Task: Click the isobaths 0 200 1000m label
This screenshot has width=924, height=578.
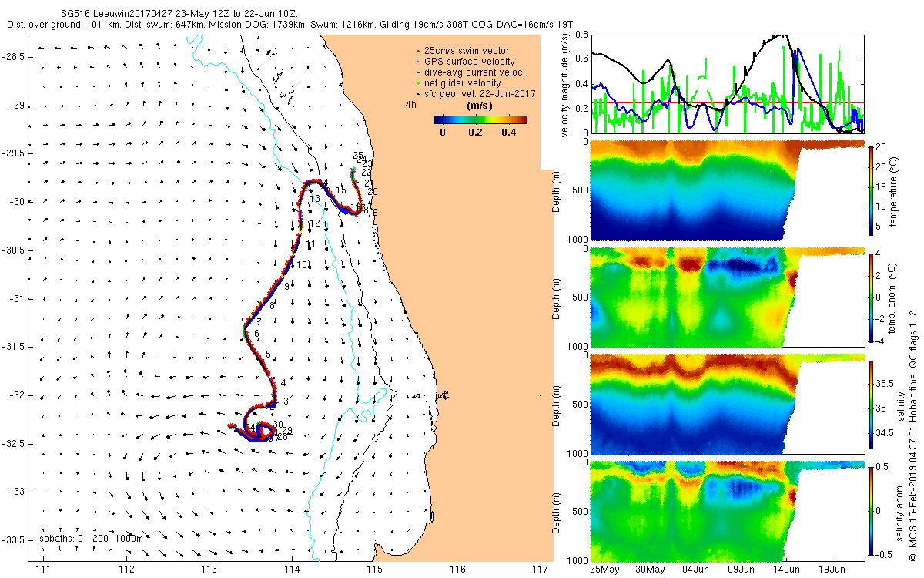Action: point(90,539)
